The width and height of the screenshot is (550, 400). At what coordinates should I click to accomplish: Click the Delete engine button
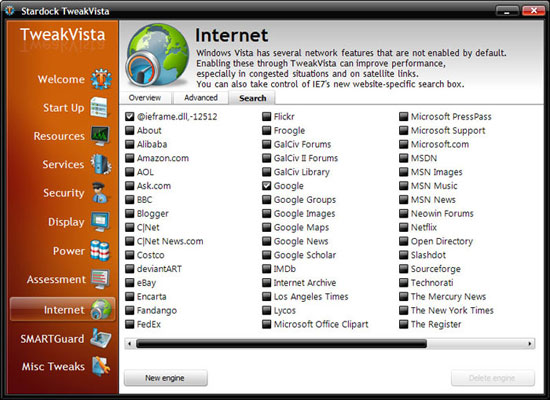tap(493, 378)
